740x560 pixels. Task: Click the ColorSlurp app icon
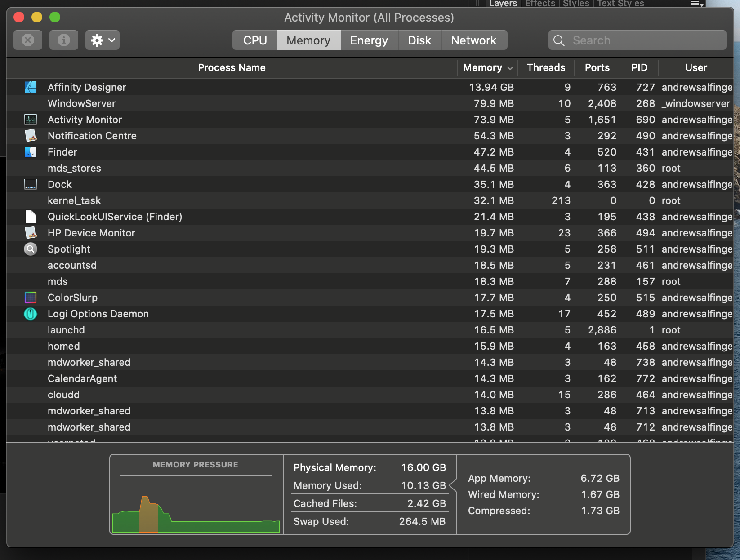tap(31, 298)
